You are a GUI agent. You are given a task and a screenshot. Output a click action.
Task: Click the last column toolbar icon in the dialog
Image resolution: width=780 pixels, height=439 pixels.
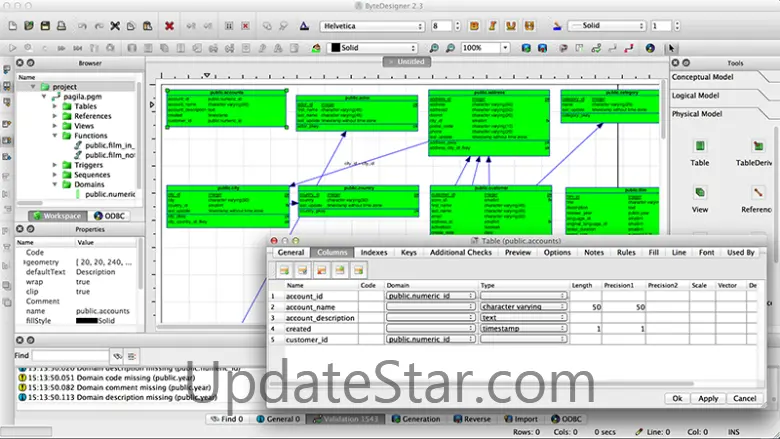(x=358, y=270)
